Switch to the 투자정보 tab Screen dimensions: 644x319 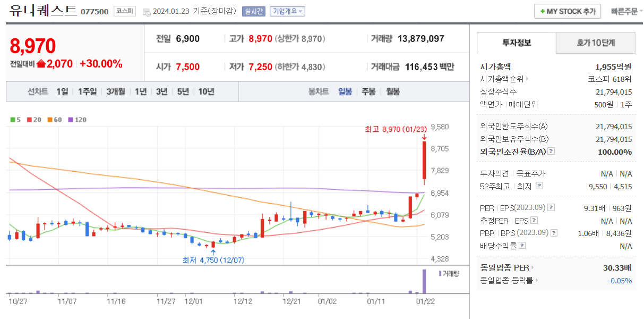click(x=517, y=43)
